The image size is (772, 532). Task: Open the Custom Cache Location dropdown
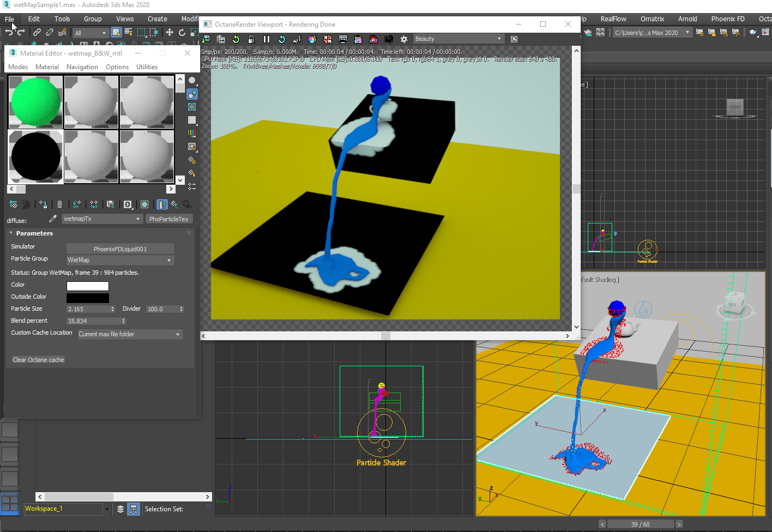(x=130, y=334)
